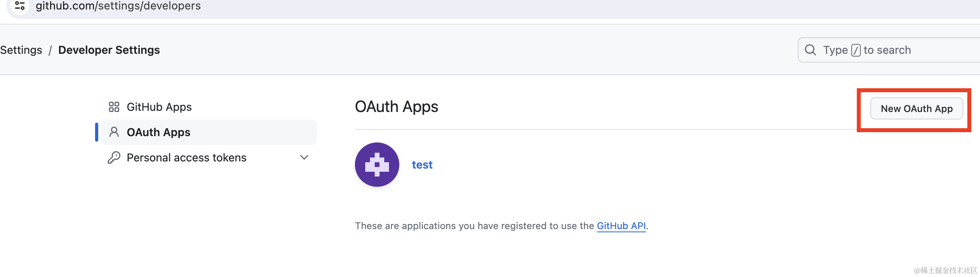Click the OAuth Apps person icon
This screenshot has height=277, width=980.
click(114, 132)
